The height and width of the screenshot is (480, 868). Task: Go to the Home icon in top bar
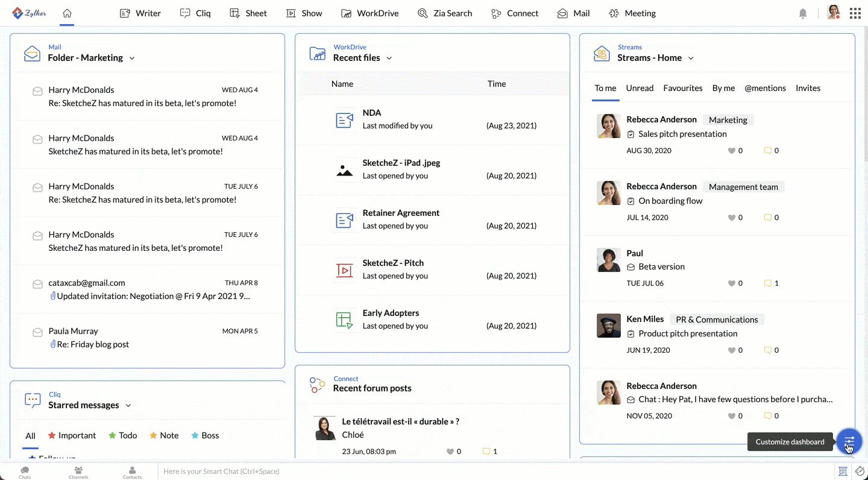(x=67, y=13)
